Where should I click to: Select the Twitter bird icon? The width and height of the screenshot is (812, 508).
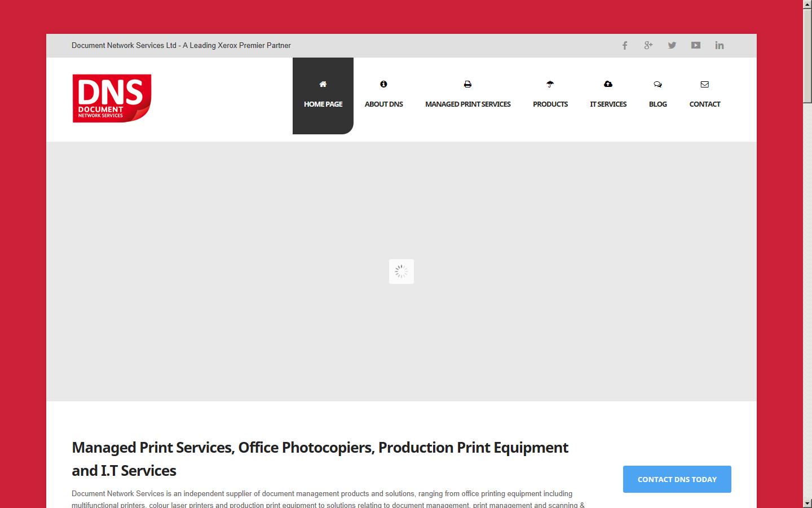672,45
